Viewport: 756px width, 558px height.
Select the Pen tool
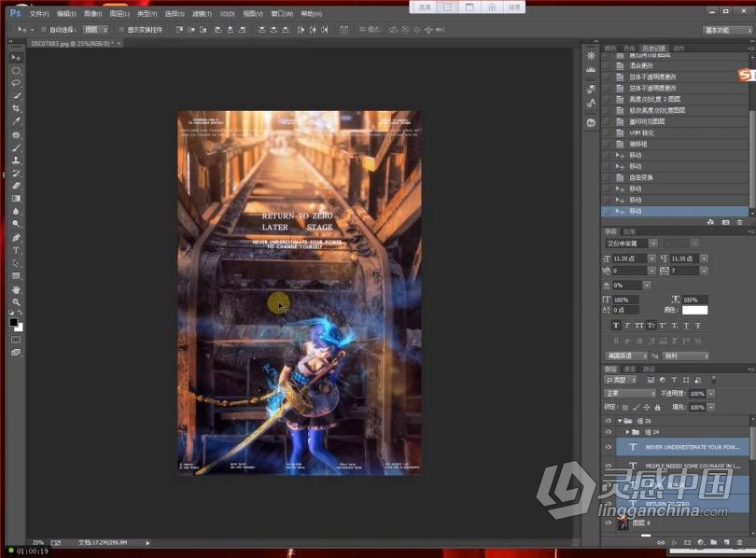click(x=16, y=238)
